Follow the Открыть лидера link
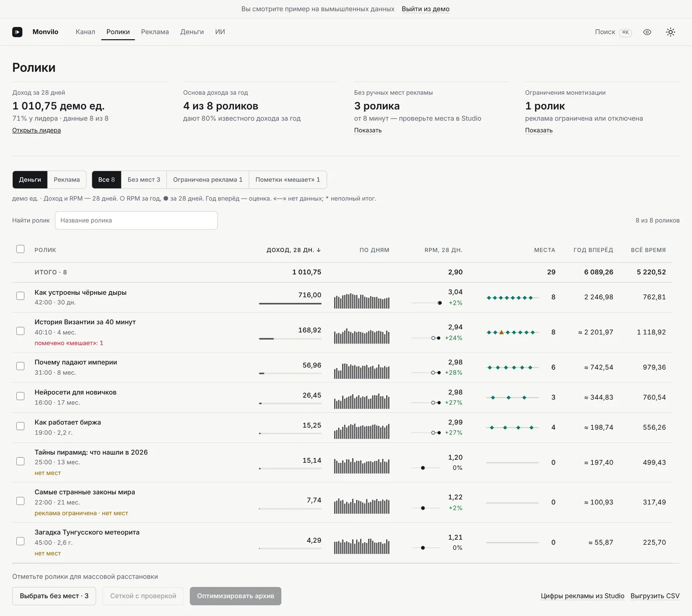Viewport: 692px width, 616px height. click(37, 130)
